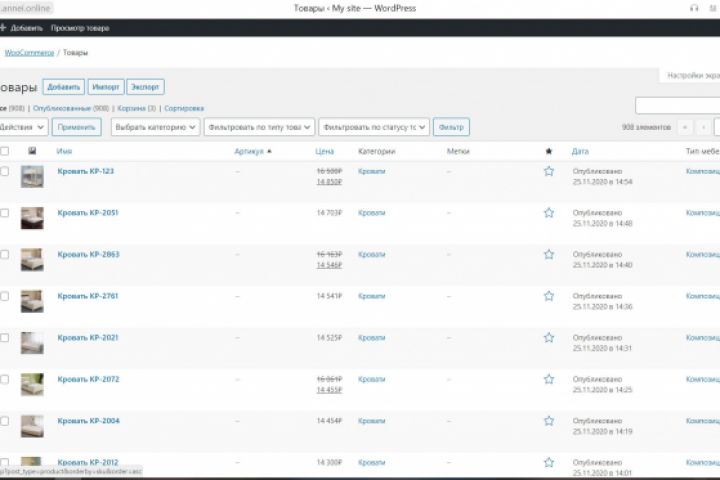The width and height of the screenshot is (720, 480).
Task: Open product Кровать КР-2051
Action: tap(88, 213)
